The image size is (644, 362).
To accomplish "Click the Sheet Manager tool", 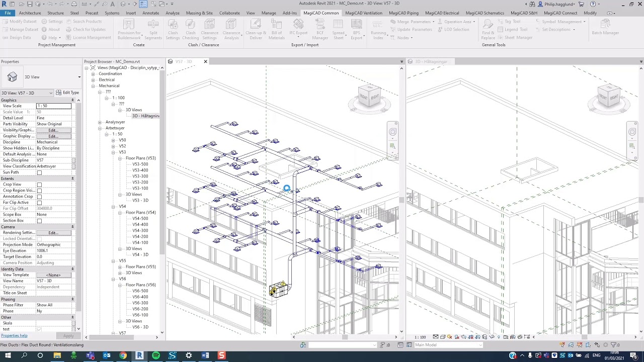I will 516,37.
